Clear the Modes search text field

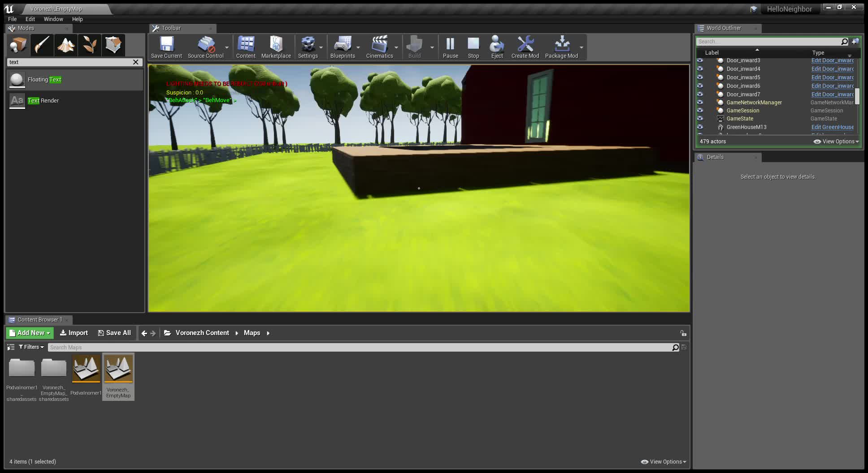(136, 62)
